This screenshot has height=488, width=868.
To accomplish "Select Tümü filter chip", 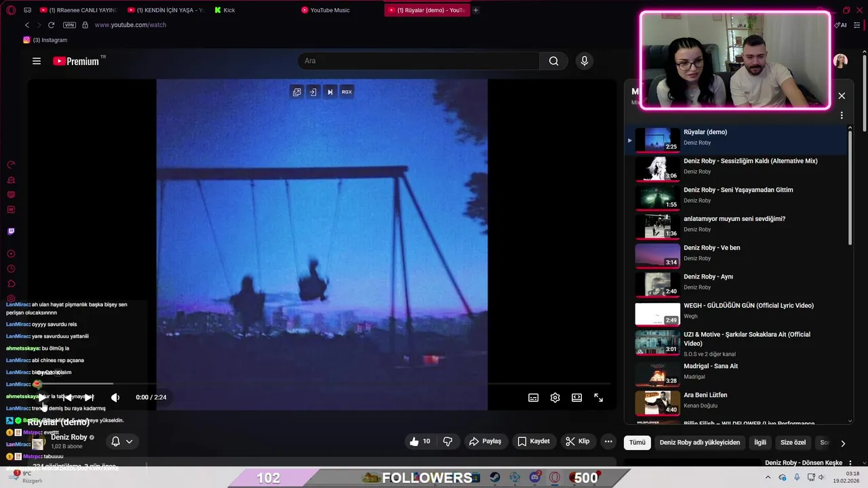I will pos(637,443).
